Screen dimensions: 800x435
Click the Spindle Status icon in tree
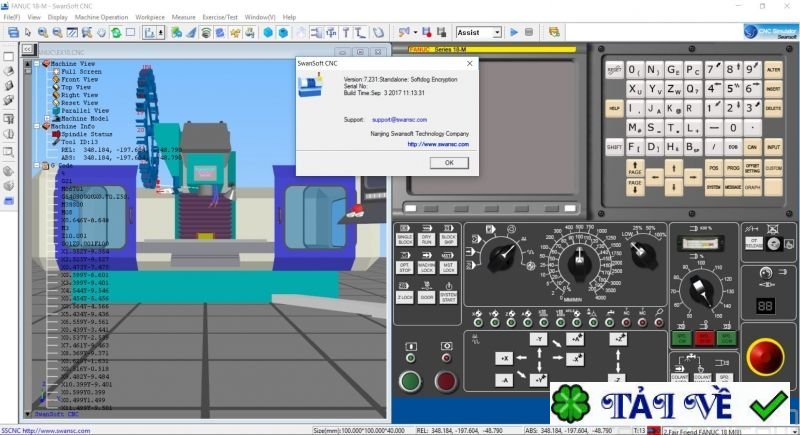tap(56, 134)
